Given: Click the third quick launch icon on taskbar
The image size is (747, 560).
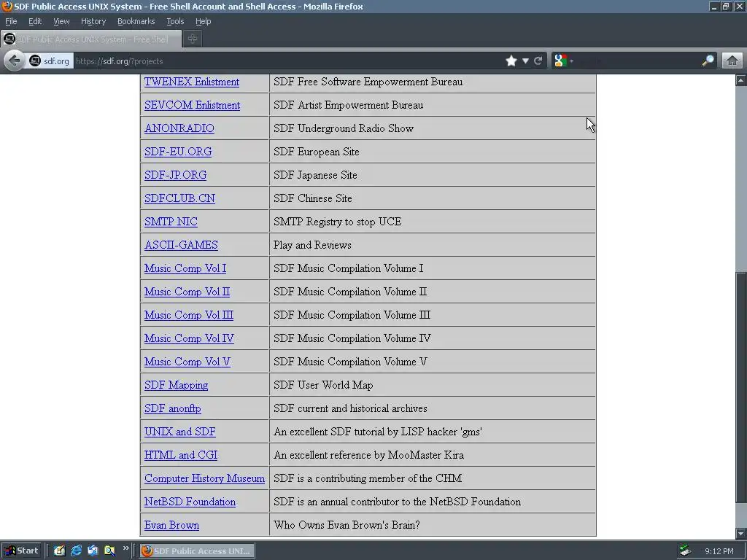Looking at the screenshot, I should pyautogui.click(x=93, y=551).
